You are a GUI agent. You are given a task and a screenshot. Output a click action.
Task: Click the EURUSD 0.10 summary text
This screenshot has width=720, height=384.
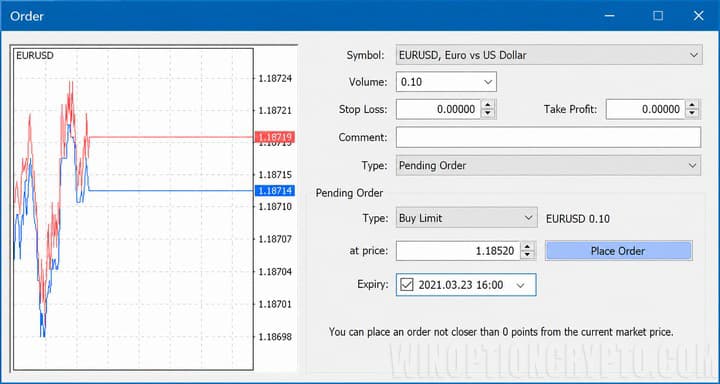578,219
